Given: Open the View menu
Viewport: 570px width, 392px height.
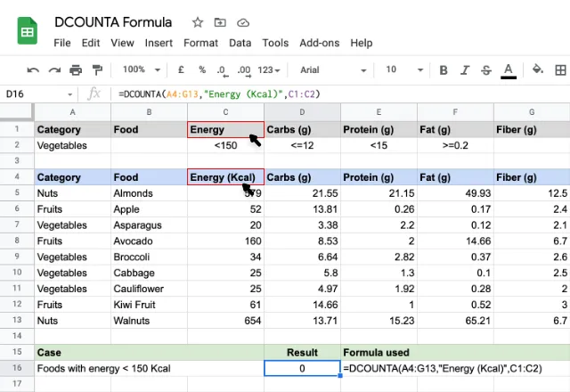Looking at the screenshot, I should (x=122, y=43).
